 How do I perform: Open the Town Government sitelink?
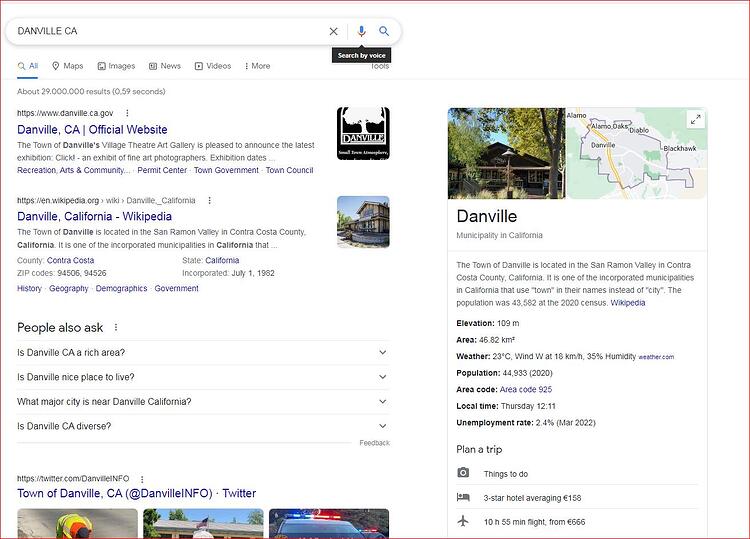click(226, 170)
